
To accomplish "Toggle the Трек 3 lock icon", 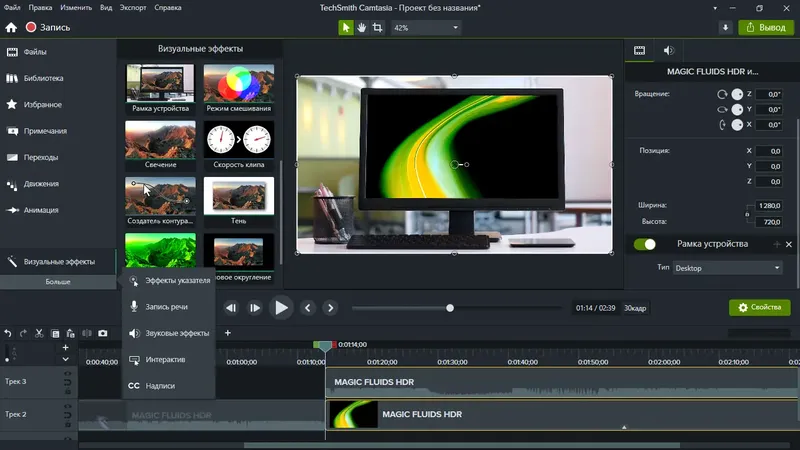I will [68, 391].
